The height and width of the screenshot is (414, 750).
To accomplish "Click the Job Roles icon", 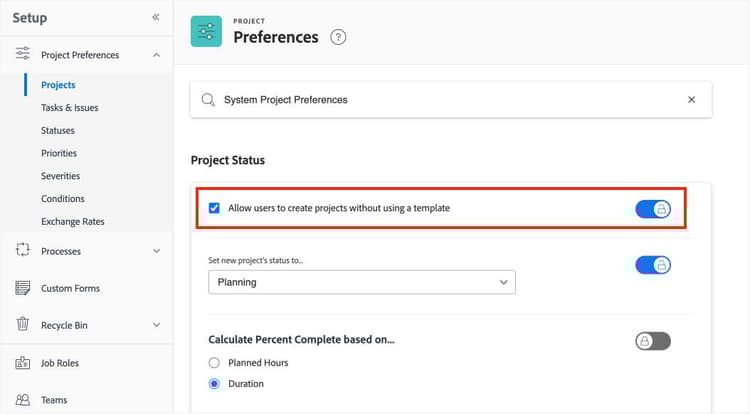I will pyautogui.click(x=23, y=363).
